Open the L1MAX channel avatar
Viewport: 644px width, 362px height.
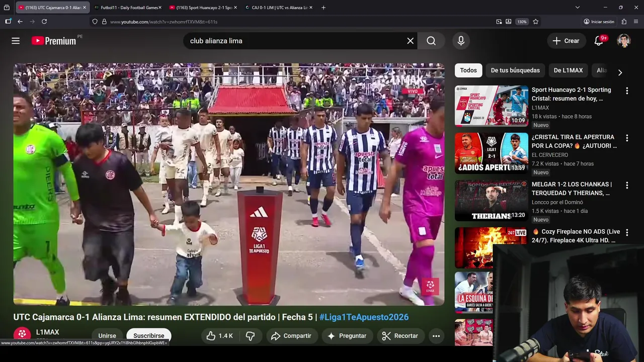(22, 335)
